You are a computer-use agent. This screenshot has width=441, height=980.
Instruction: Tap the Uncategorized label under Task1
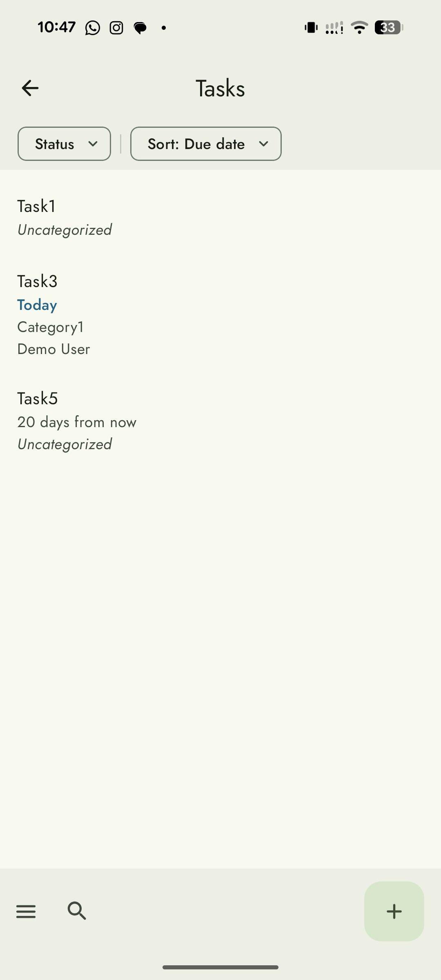pyautogui.click(x=64, y=229)
